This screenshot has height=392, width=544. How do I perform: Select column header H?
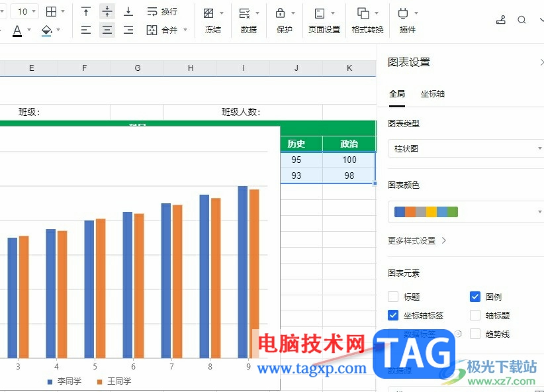coord(191,68)
